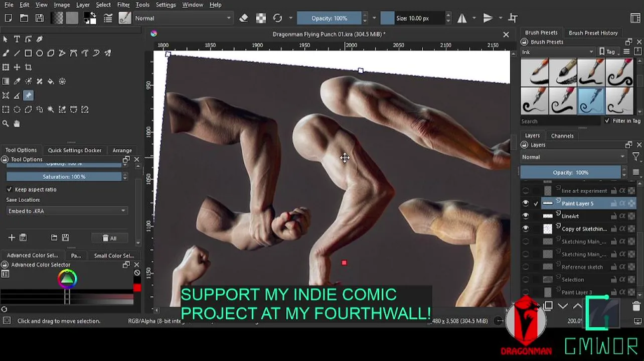Select the Contiguous Selection magic wand

(51, 109)
